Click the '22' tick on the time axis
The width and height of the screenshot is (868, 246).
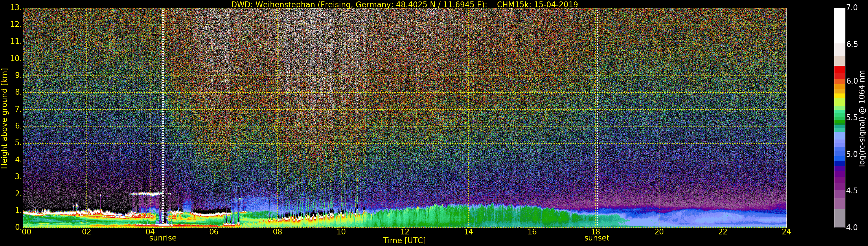pyautogui.click(x=723, y=232)
